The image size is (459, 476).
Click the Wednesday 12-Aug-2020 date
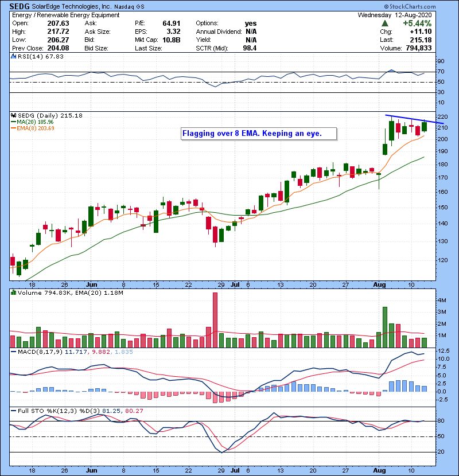(395, 15)
